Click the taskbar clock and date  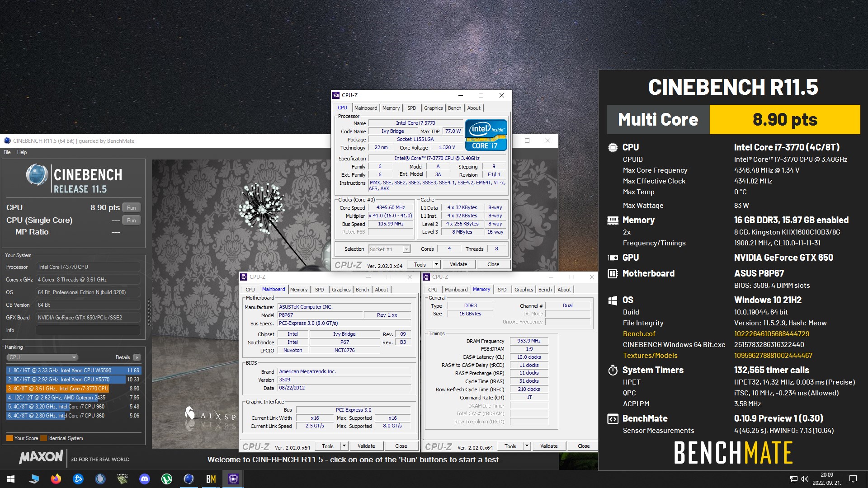coord(827,479)
